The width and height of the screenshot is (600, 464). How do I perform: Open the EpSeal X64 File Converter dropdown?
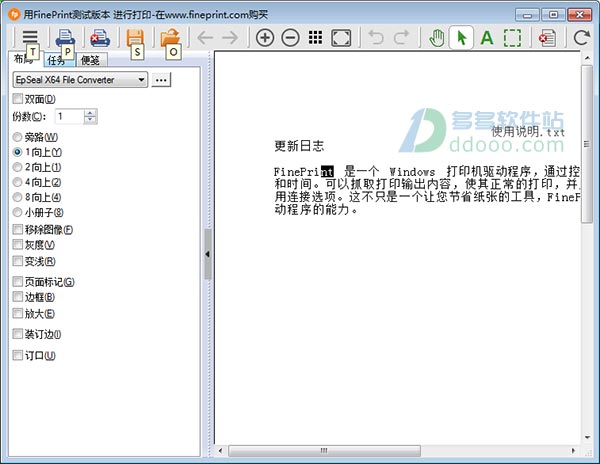(80, 80)
